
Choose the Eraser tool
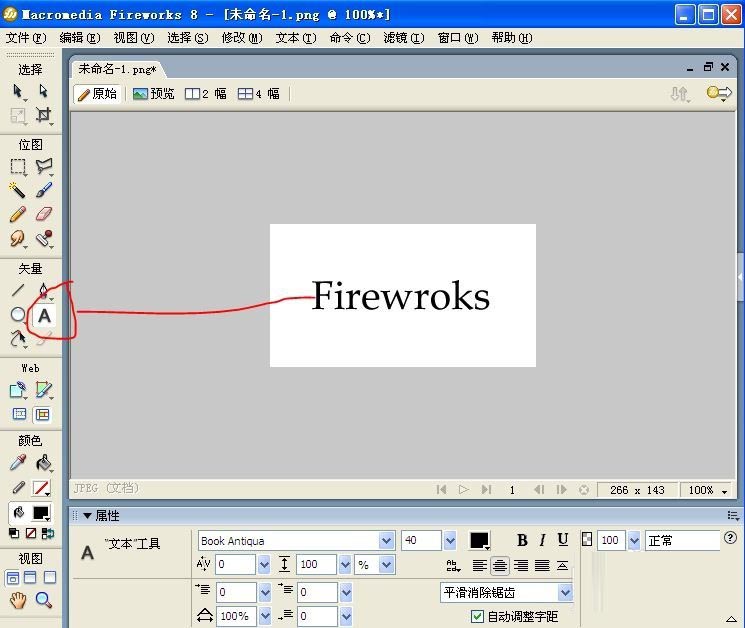click(43, 214)
